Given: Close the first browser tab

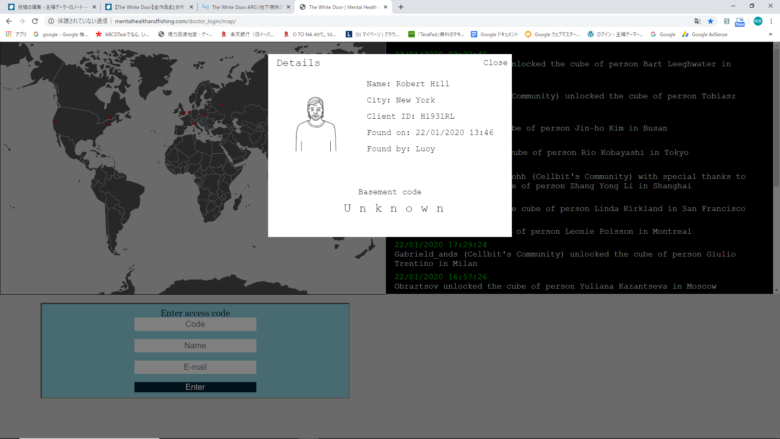Looking at the screenshot, I should (x=94, y=7).
